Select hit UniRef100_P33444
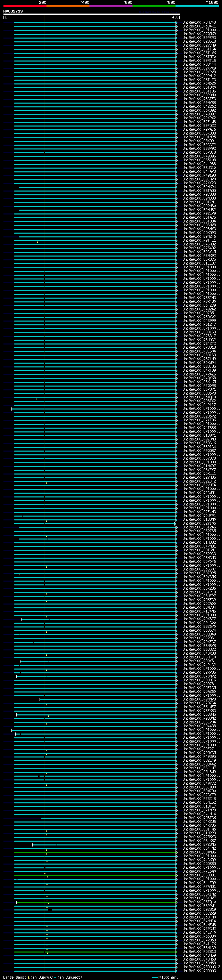The height and width of the screenshot is (980, 222). pyautogui.click(x=199, y=64)
